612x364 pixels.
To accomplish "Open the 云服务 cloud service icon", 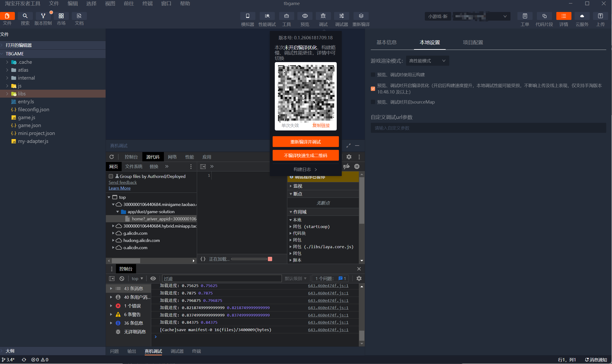I will [x=582, y=16].
